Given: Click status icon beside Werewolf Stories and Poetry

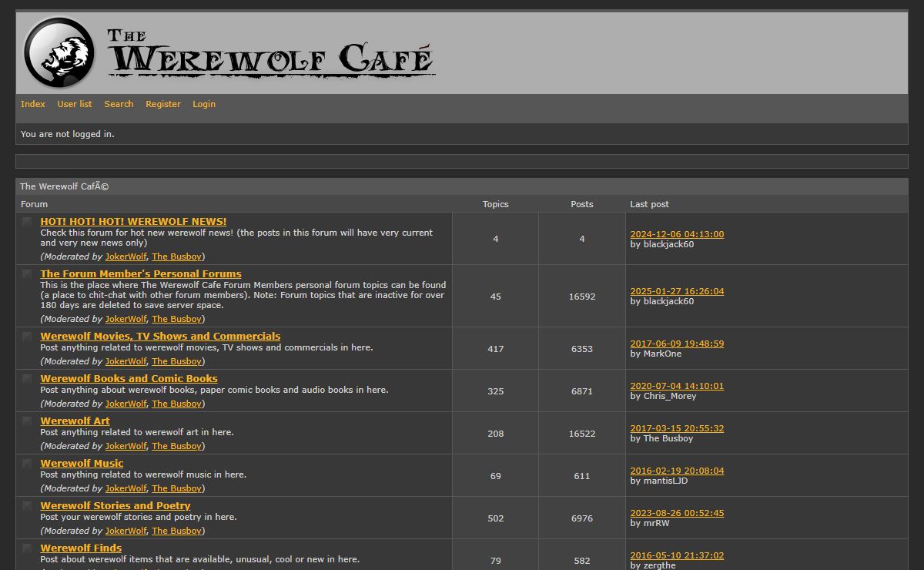Looking at the screenshot, I should click(x=27, y=506).
